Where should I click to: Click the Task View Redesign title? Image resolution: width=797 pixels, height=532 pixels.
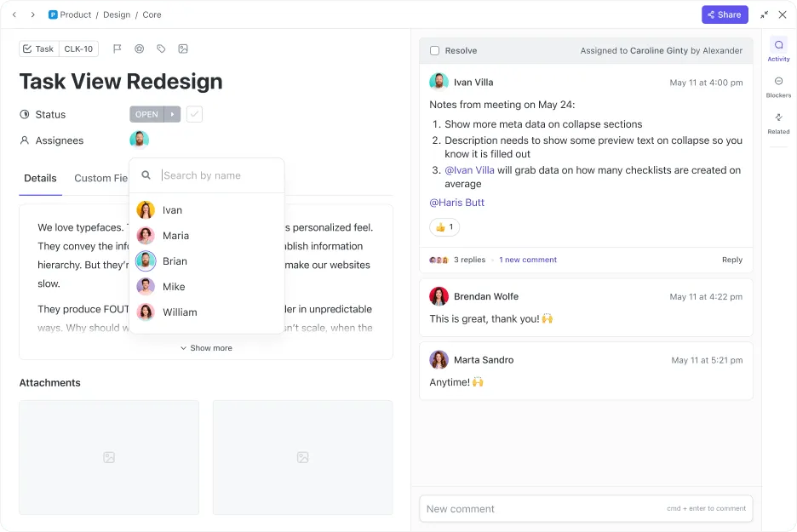121,82
